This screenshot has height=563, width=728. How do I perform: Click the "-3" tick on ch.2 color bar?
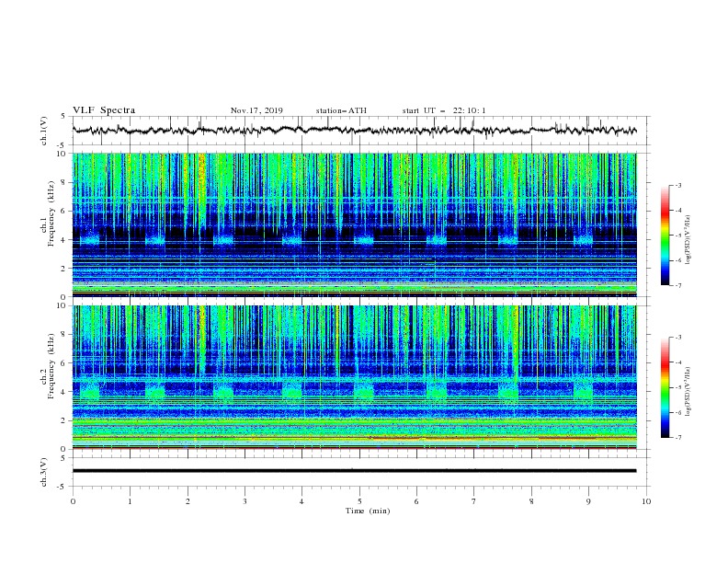[677, 338]
